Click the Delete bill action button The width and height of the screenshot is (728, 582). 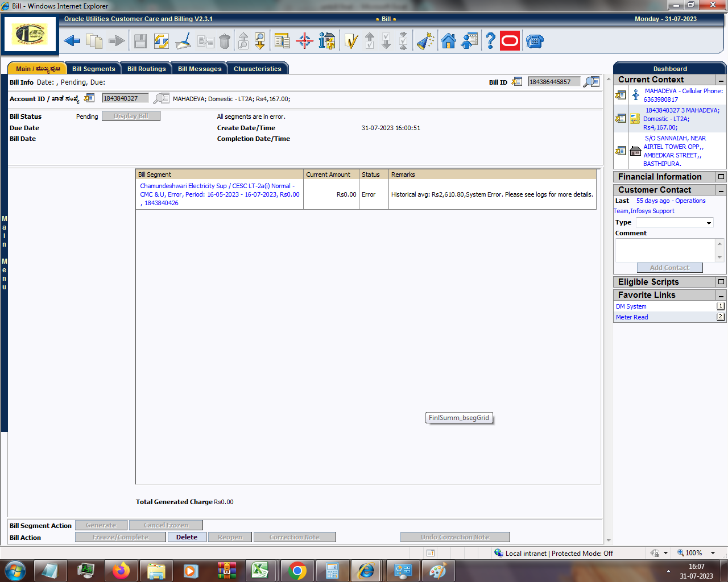click(187, 537)
